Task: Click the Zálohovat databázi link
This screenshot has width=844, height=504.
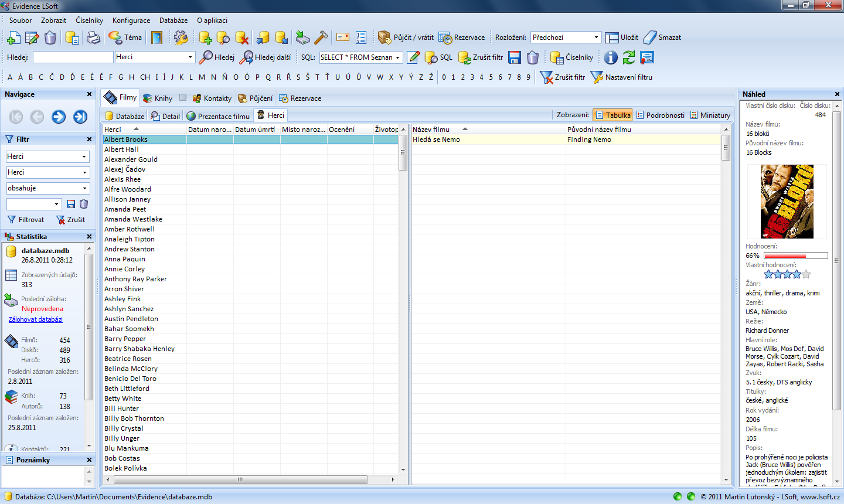Action: pos(35,320)
